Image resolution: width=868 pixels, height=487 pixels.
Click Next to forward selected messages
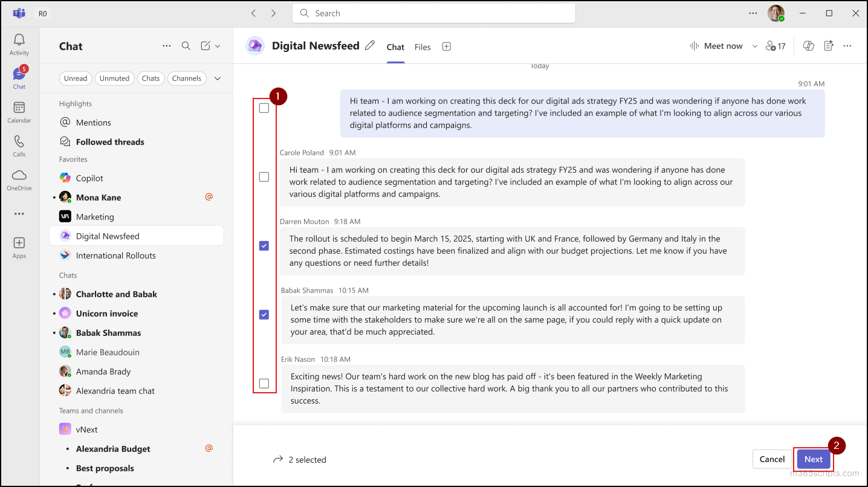coord(813,459)
